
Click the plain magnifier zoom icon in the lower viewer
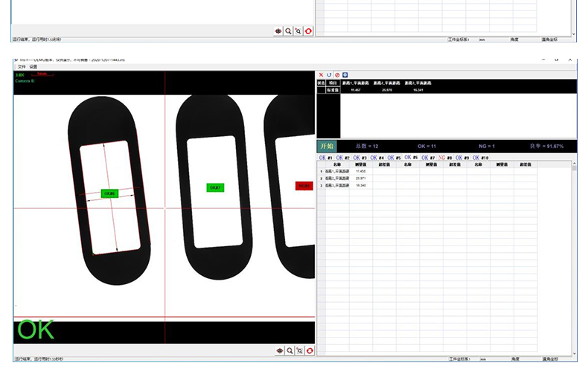click(289, 350)
